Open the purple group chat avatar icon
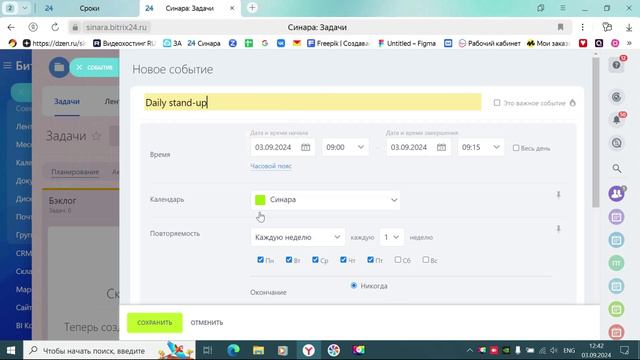Image resolution: width=640 pixels, height=360 pixels. click(x=617, y=193)
